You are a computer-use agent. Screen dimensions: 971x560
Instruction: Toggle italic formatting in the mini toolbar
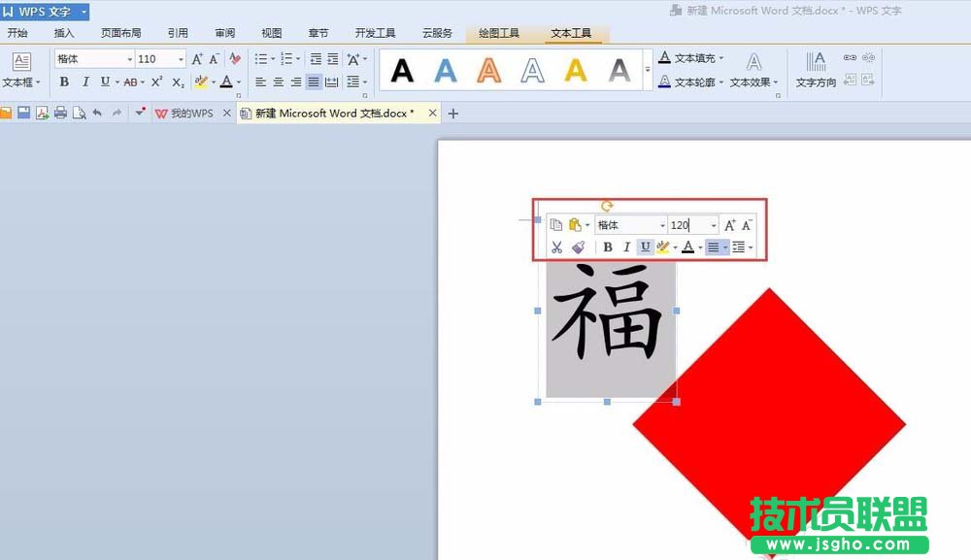point(626,246)
